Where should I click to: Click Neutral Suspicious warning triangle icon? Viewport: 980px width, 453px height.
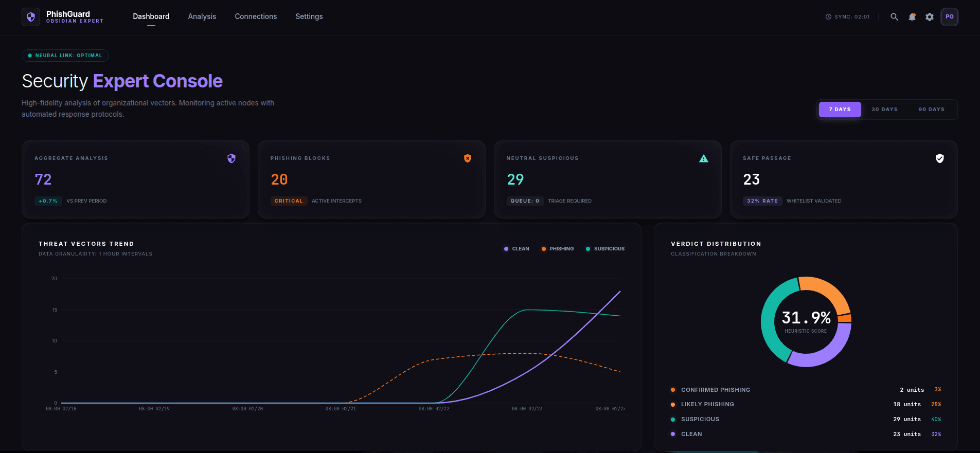point(703,158)
